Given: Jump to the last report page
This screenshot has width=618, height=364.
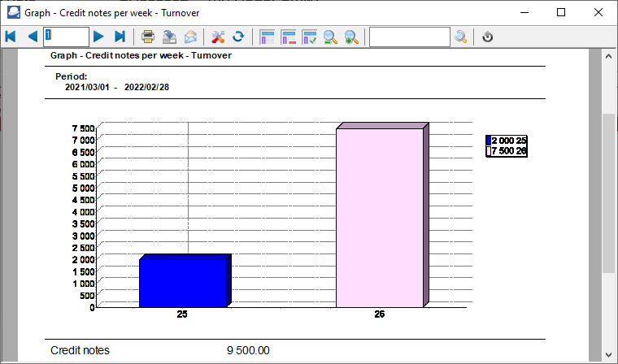Looking at the screenshot, I should pos(120,37).
